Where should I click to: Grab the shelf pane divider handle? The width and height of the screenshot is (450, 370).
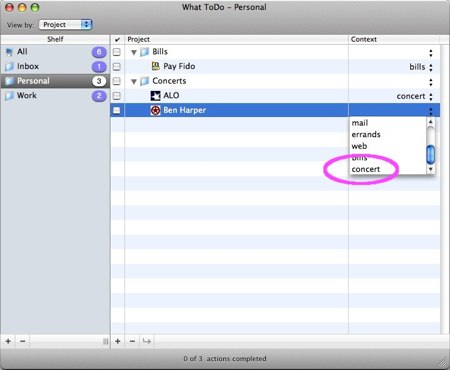pos(105,341)
